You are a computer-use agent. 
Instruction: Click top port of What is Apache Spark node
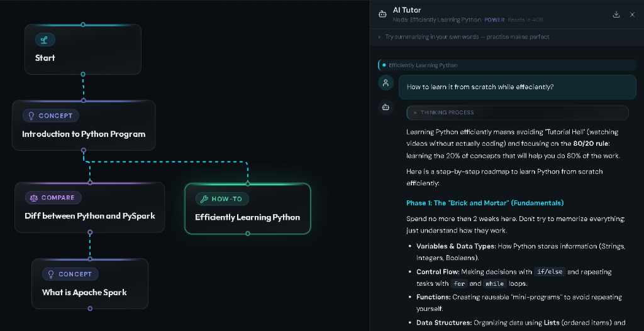click(x=90, y=258)
